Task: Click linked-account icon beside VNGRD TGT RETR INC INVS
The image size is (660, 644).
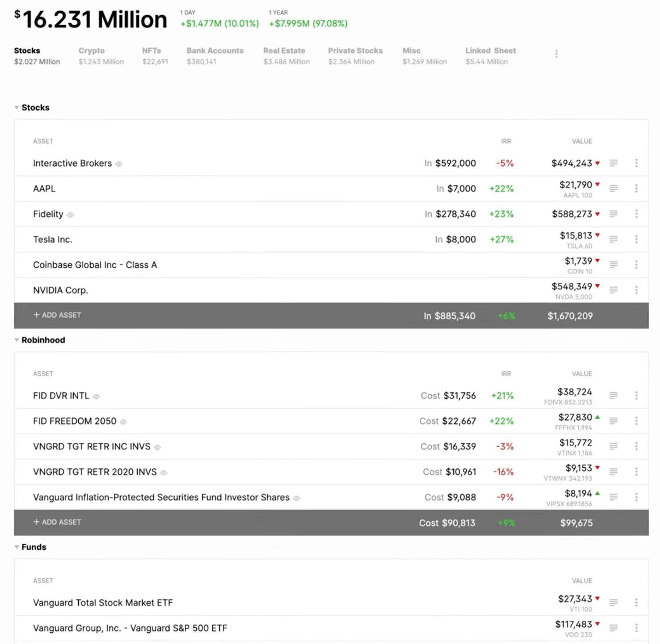Action: pos(157,447)
